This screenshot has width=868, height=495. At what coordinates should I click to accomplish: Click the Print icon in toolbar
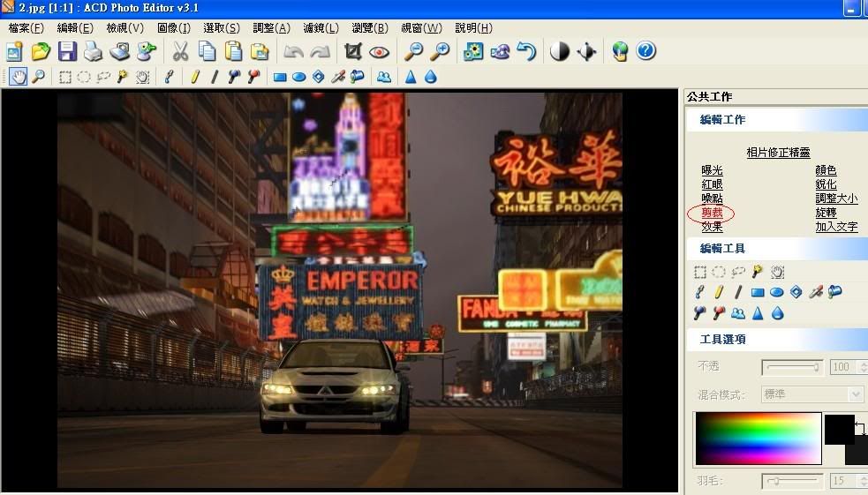pos(94,52)
